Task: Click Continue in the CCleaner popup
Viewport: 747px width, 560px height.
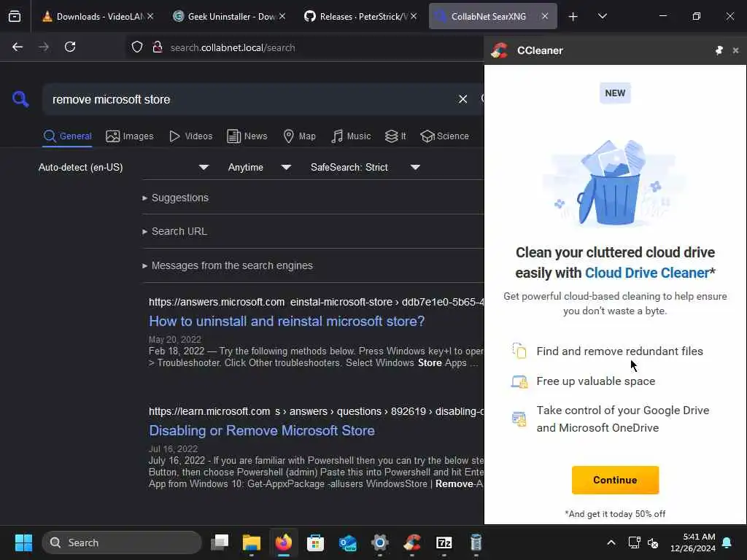Action: pyautogui.click(x=615, y=480)
